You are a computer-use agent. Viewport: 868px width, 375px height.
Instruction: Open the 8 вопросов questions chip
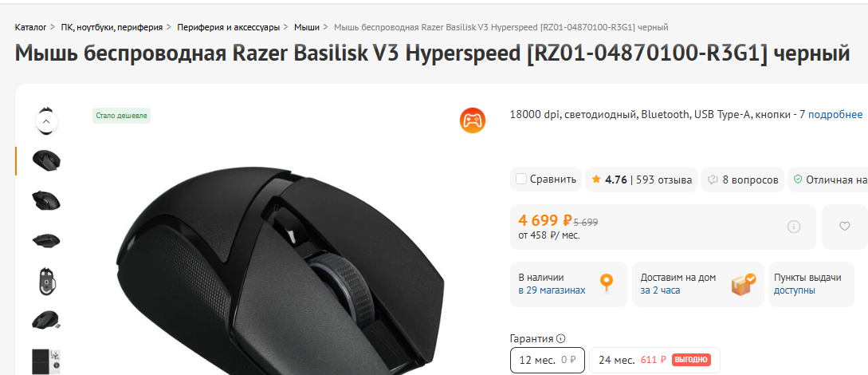[x=743, y=180]
